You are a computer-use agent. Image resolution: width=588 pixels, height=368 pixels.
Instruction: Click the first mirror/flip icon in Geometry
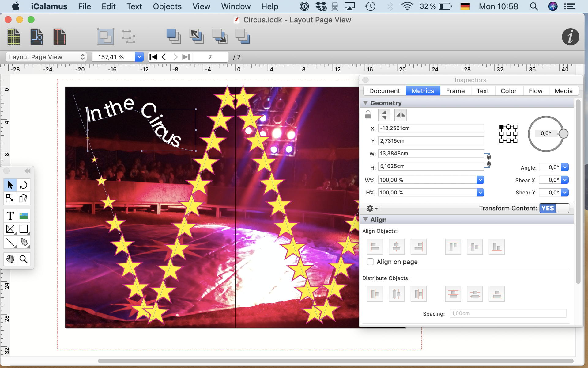tap(384, 115)
